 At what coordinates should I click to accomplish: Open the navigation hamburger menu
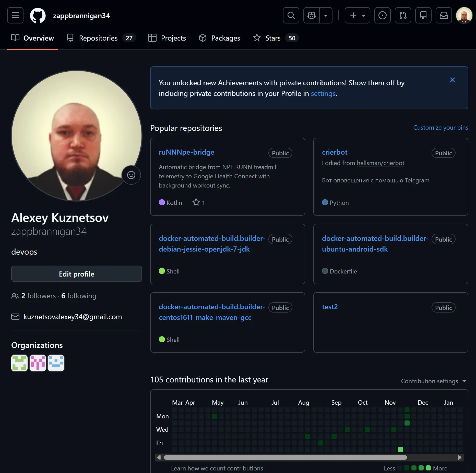(15, 15)
